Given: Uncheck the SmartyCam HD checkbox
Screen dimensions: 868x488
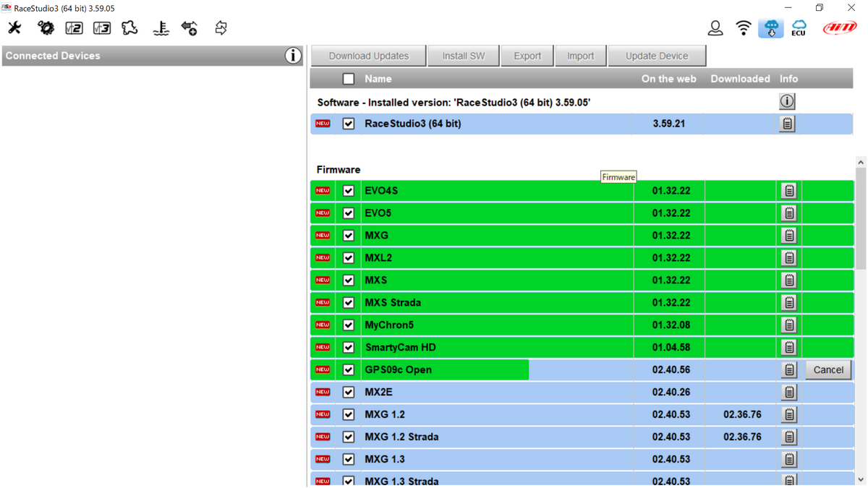Looking at the screenshot, I should point(349,348).
